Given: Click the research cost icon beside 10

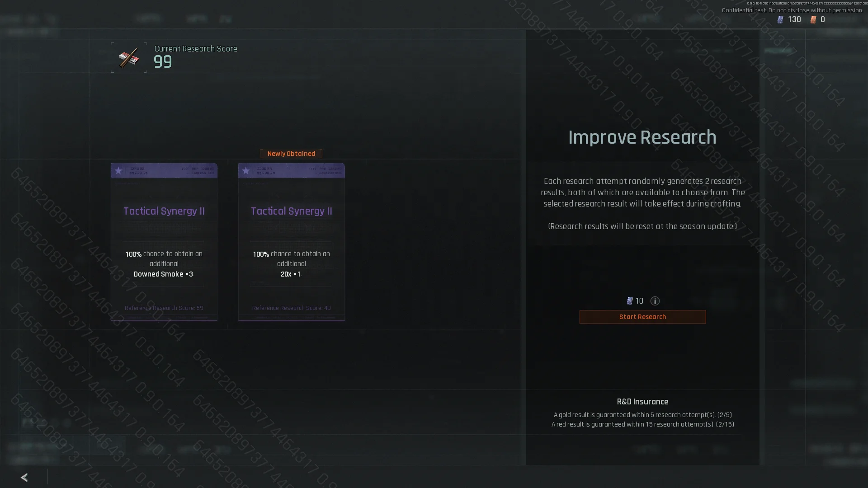Looking at the screenshot, I should (629, 301).
